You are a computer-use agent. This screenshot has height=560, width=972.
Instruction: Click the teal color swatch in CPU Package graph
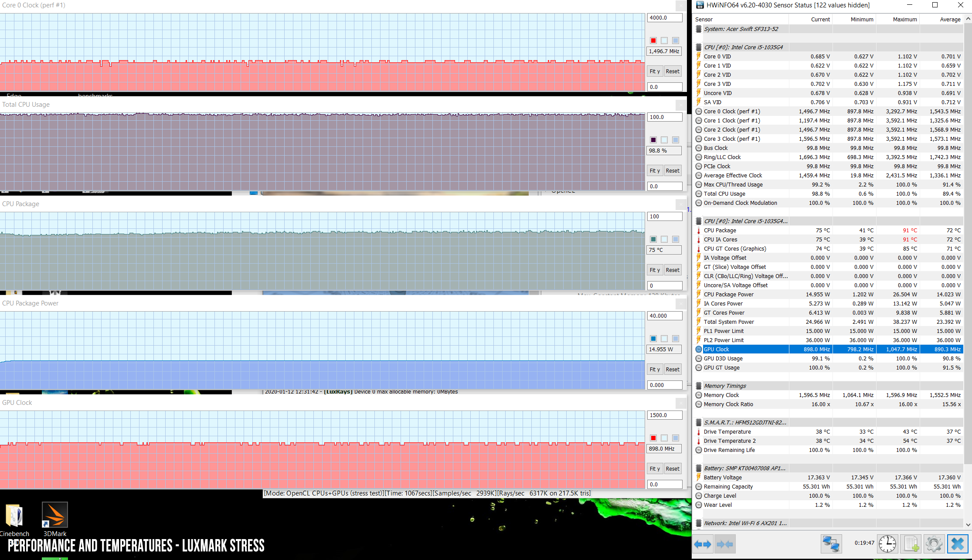click(x=653, y=239)
